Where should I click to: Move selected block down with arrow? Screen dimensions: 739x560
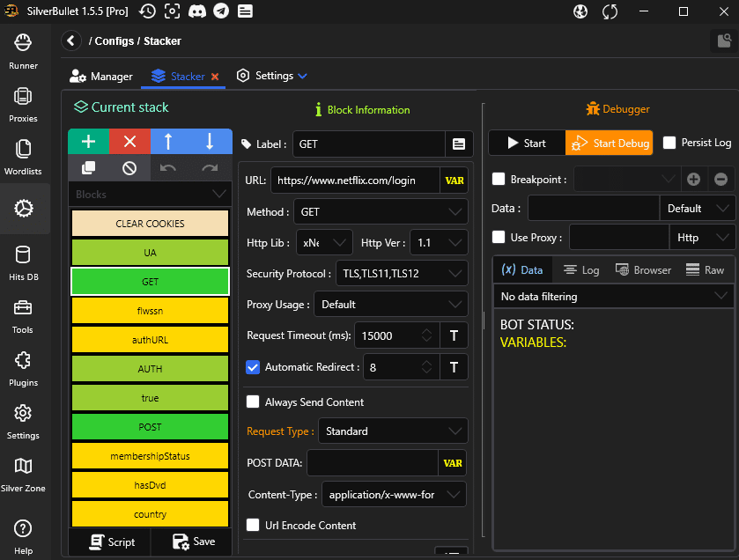coord(211,142)
